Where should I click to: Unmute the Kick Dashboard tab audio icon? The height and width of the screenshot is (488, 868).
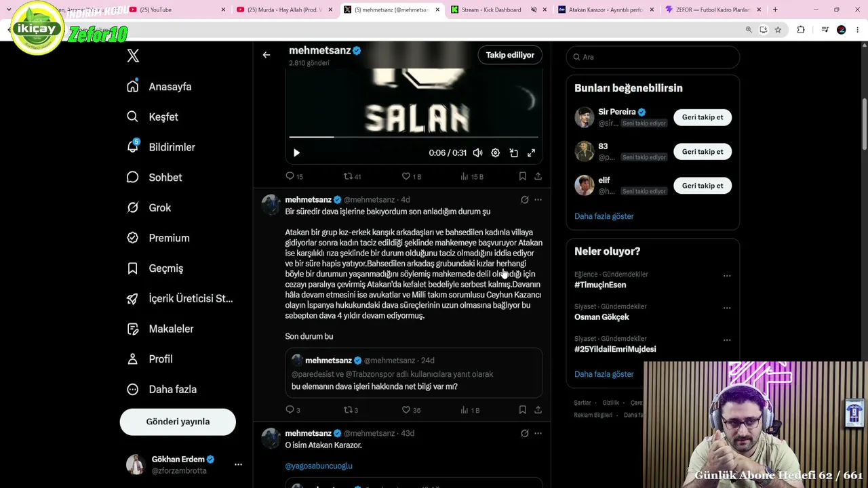(534, 10)
